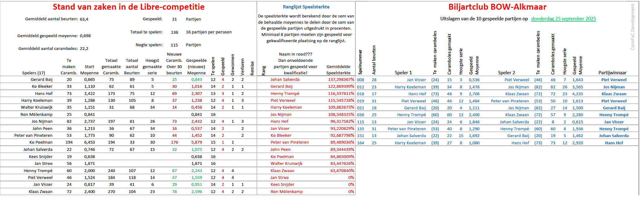Click Klaas Zwaan's gespeeld moyenne 4,235

tap(577, 94)
